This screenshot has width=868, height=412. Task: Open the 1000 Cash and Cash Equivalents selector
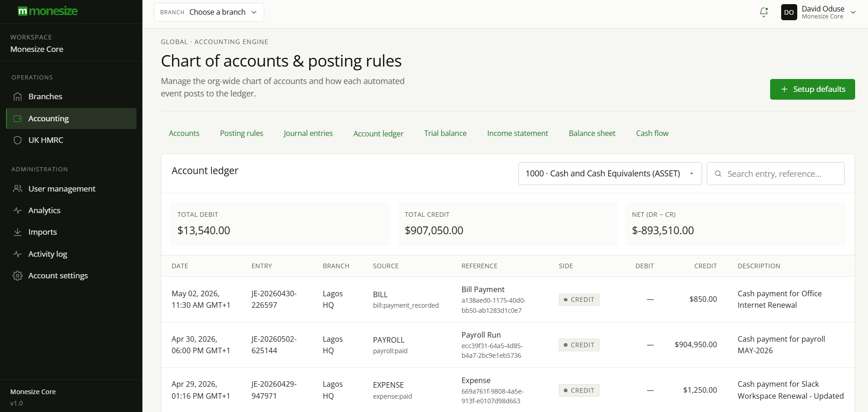point(610,174)
